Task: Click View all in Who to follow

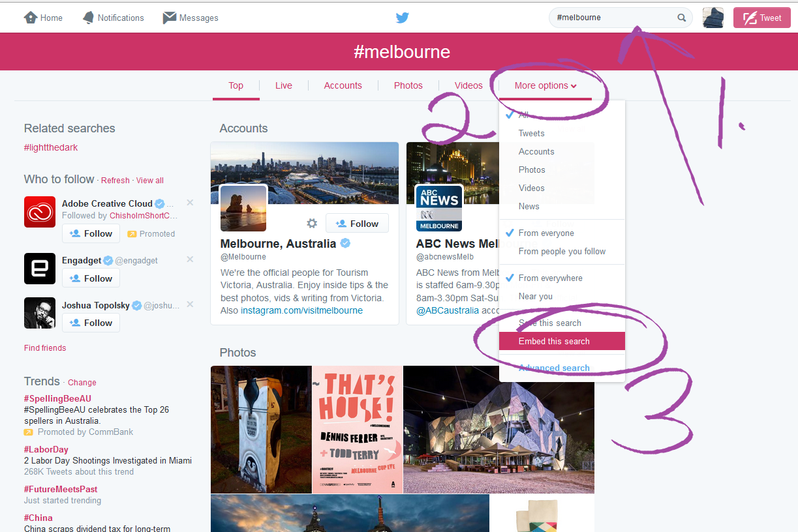Action: 150,181
